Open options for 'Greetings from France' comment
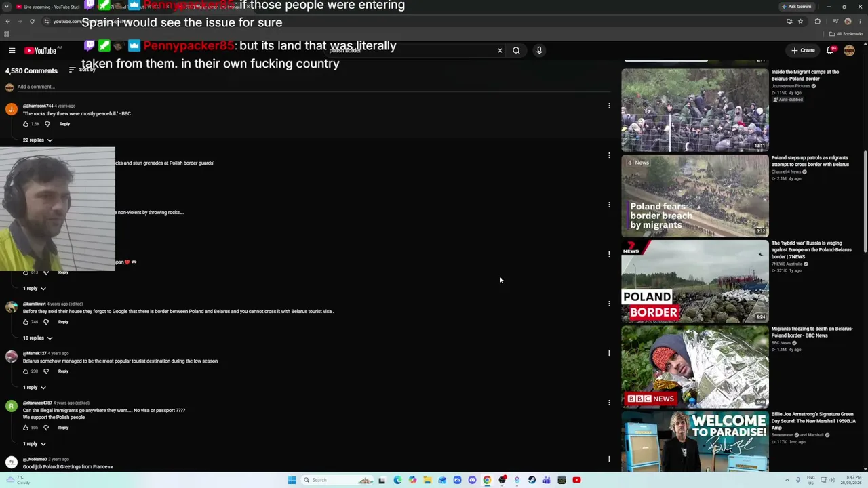 [609, 459]
